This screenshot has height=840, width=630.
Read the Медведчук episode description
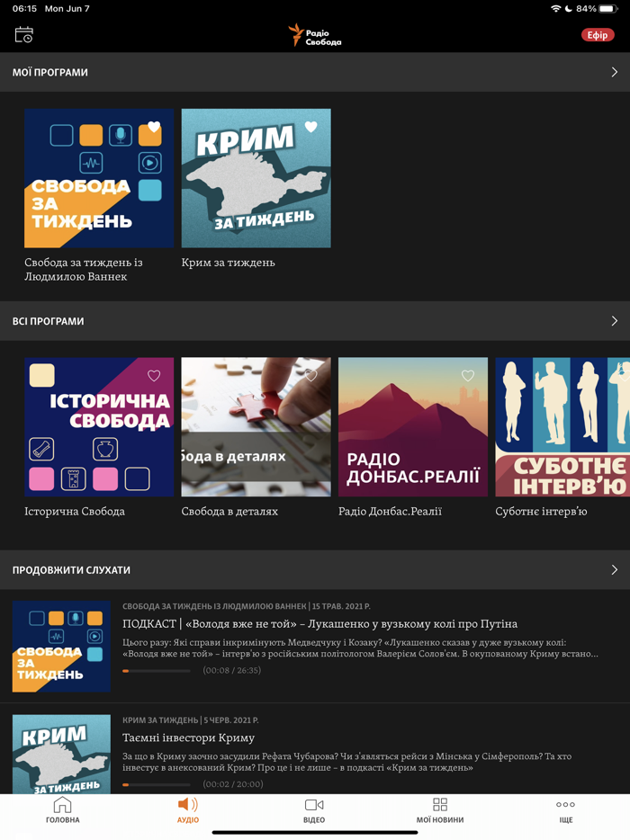pyautogui.click(x=360, y=648)
